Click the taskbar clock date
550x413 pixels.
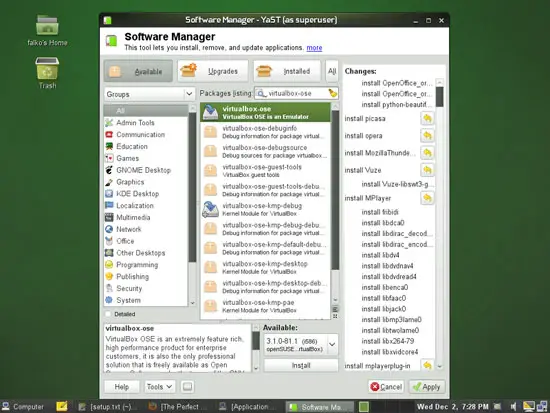(x=452, y=407)
